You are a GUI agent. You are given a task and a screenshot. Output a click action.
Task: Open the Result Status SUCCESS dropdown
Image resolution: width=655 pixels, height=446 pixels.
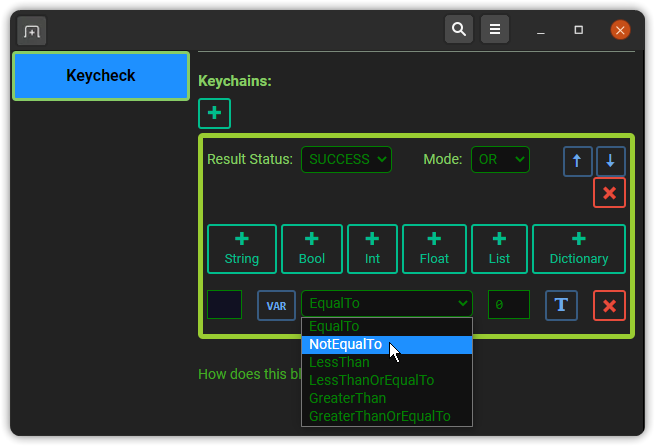tap(346, 160)
